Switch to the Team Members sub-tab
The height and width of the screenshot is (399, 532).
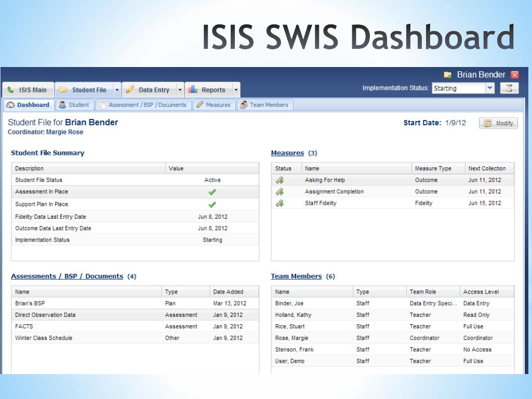[x=264, y=105]
